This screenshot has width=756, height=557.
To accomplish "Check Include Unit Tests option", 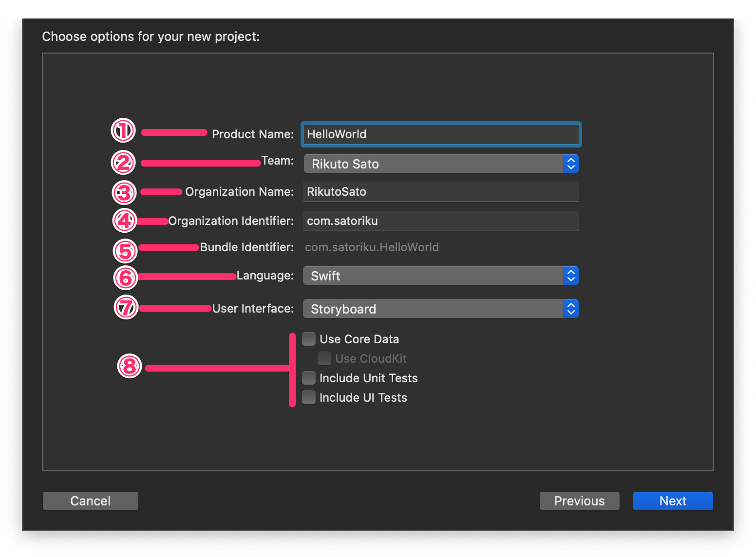I will (x=309, y=378).
